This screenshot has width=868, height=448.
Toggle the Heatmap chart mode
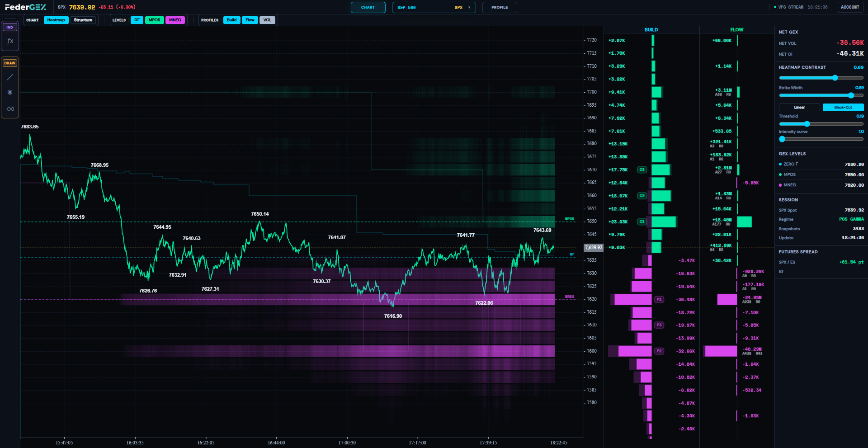[56, 20]
